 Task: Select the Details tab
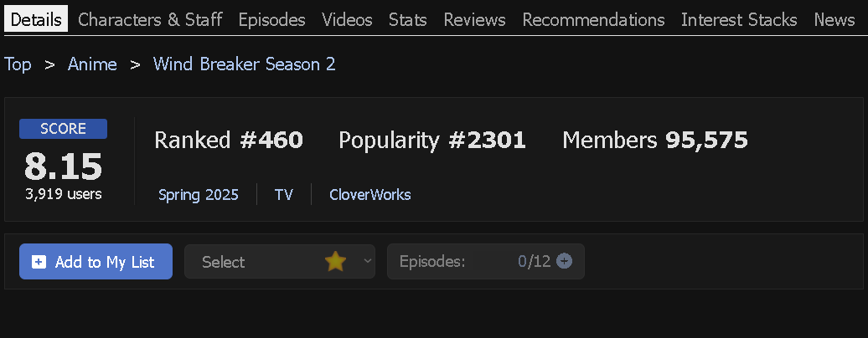tap(36, 20)
